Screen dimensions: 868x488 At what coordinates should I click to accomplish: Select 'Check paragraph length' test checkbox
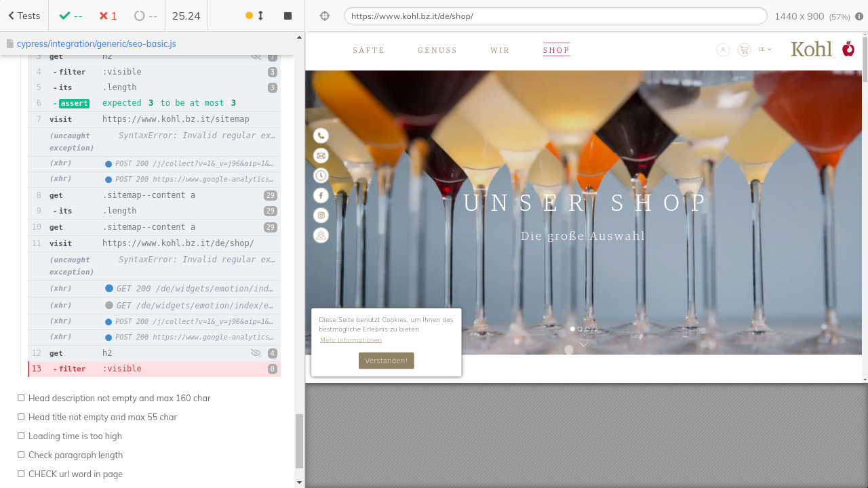coord(22,455)
